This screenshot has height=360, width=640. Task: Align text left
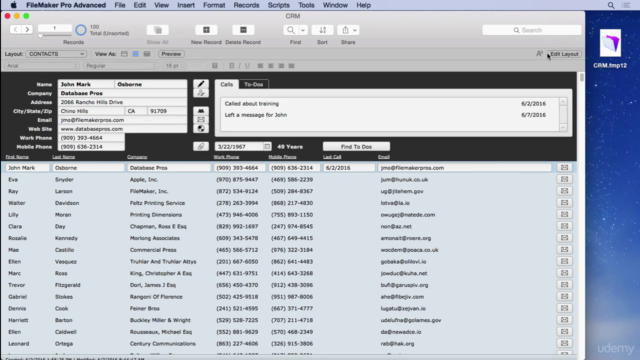pos(260,66)
